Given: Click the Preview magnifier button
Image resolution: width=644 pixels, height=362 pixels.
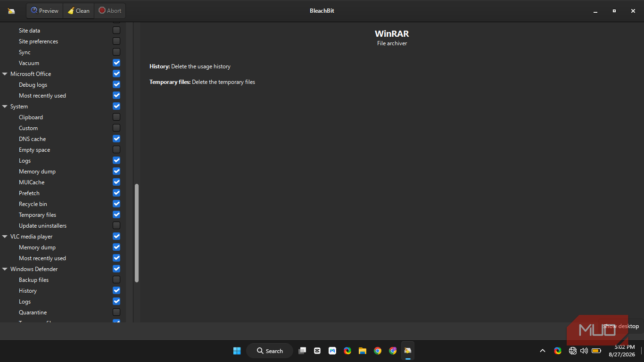Looking at the screenshot, I should click(x=45, y=11).
